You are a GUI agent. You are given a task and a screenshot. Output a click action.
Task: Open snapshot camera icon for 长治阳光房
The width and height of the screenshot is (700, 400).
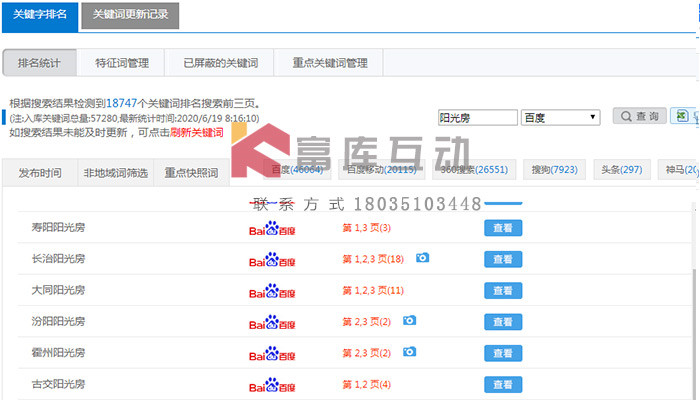click(422, 258)
